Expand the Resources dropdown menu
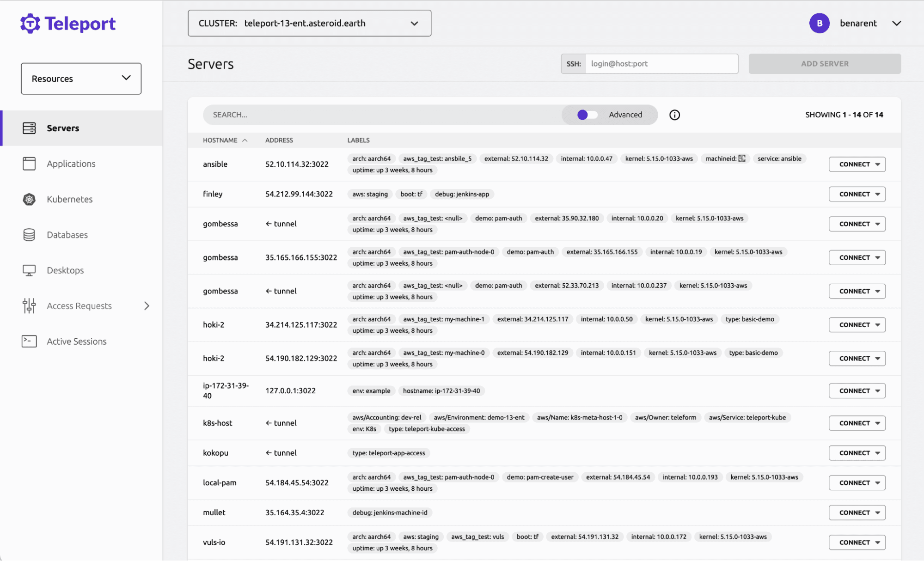The height and width of the screenshot is (561, 924). 81,79
